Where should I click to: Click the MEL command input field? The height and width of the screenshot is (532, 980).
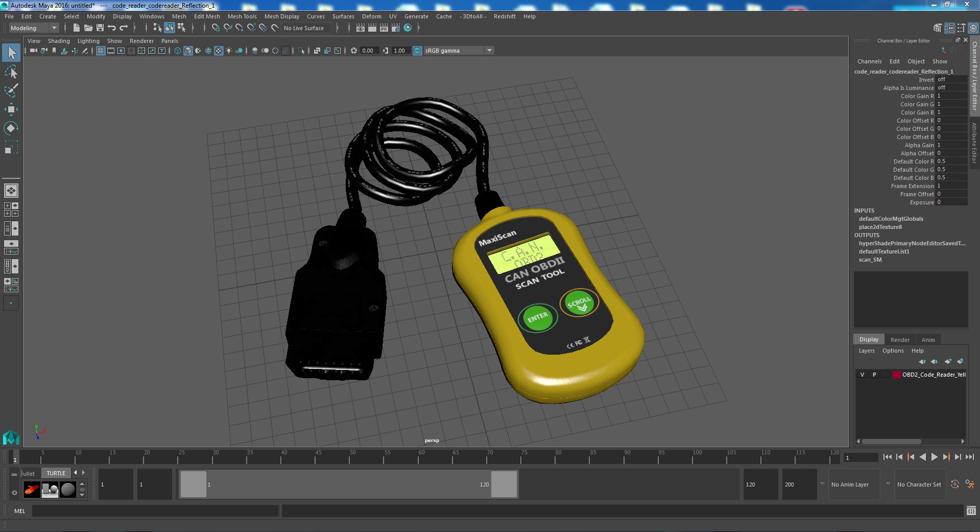tap(155, 511)
